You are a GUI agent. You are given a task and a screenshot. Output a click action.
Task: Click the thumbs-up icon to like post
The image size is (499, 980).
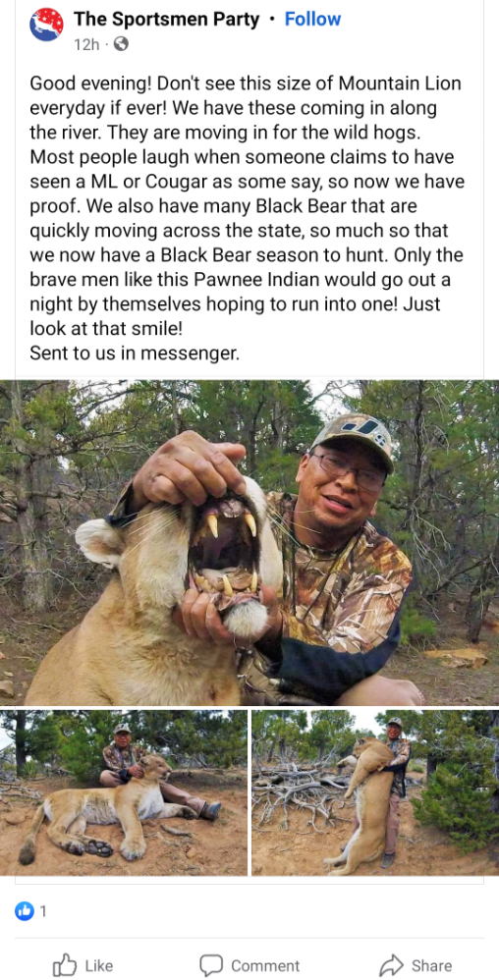65,965
